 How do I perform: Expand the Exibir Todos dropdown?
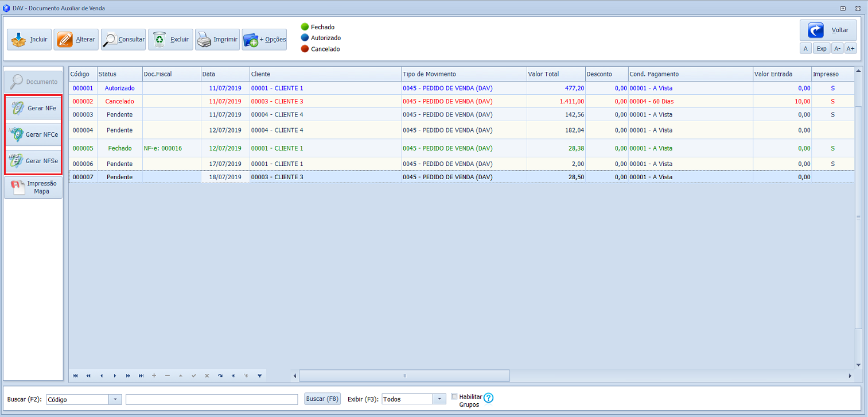(x=439, y=399)
